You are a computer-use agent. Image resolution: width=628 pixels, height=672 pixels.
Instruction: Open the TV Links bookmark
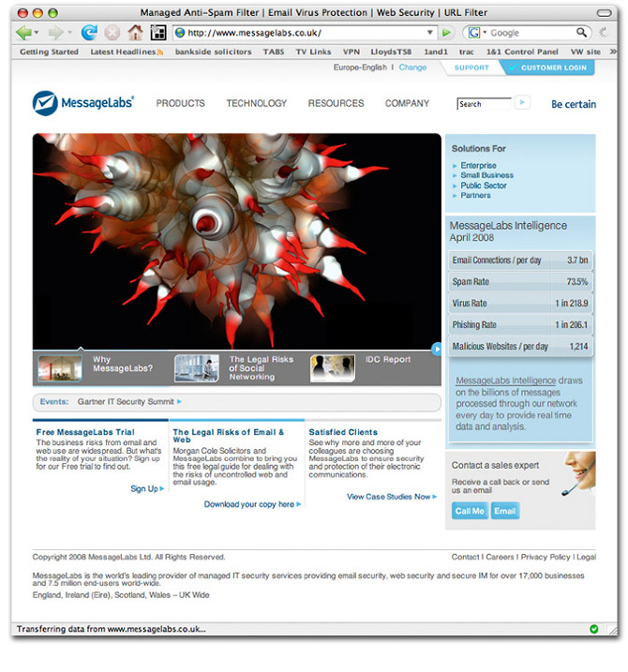tap(313, 52)
